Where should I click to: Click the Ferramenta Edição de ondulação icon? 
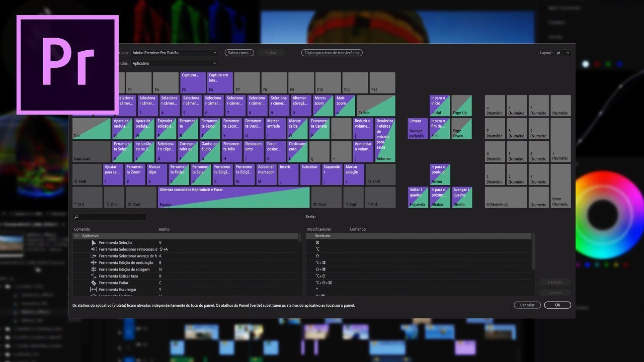tap(94, 262)
